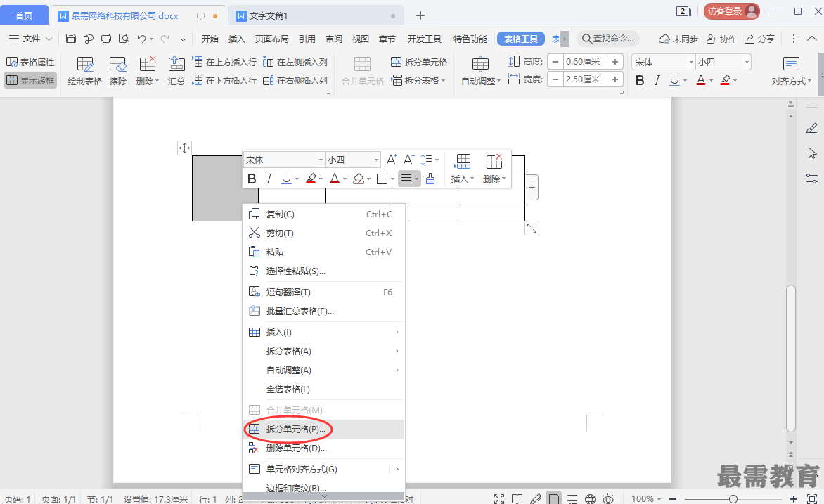Image resolution: width=824 pixels, height=504 pixels.
Task: Switch to Web layout view in status bar
Action: pyautogui.click(x=590, y=498)
